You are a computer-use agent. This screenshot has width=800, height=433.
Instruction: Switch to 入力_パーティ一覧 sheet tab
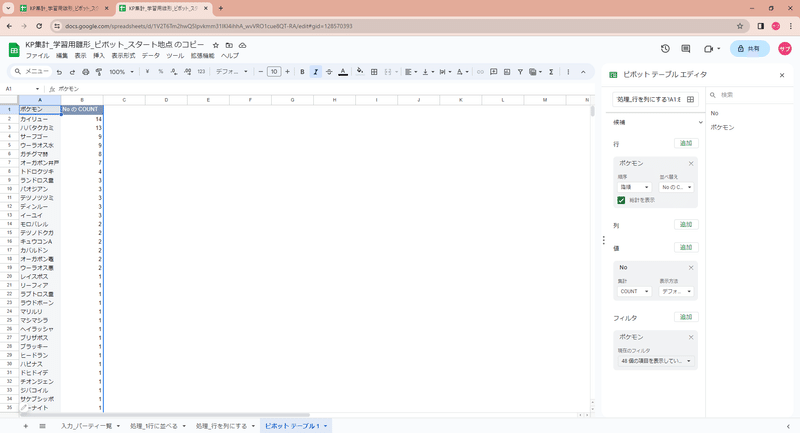pyautogui.click(x=86, y=426)
